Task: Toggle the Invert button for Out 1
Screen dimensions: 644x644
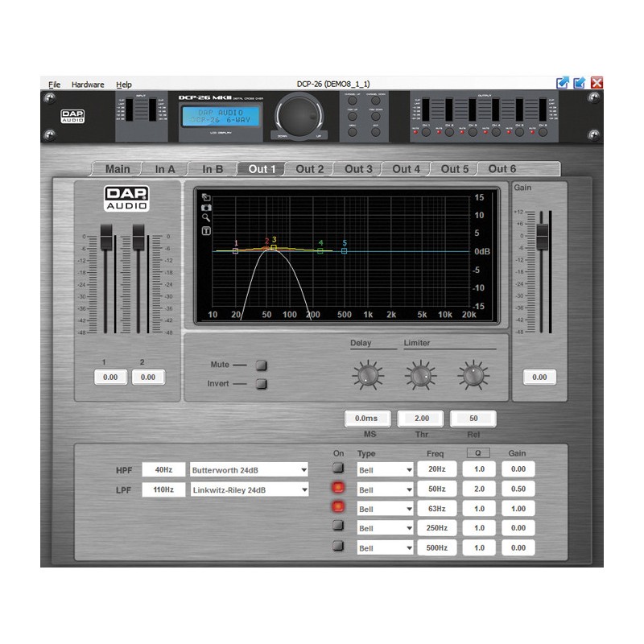Action: click(259, 383)
